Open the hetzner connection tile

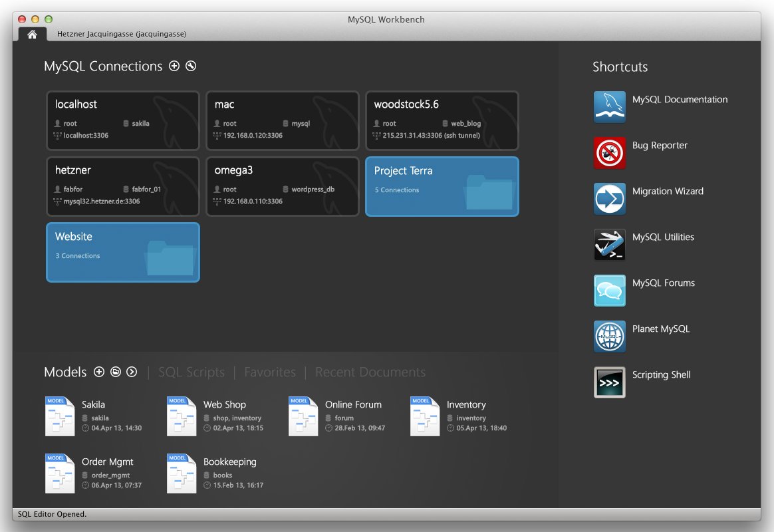[123, 186]
